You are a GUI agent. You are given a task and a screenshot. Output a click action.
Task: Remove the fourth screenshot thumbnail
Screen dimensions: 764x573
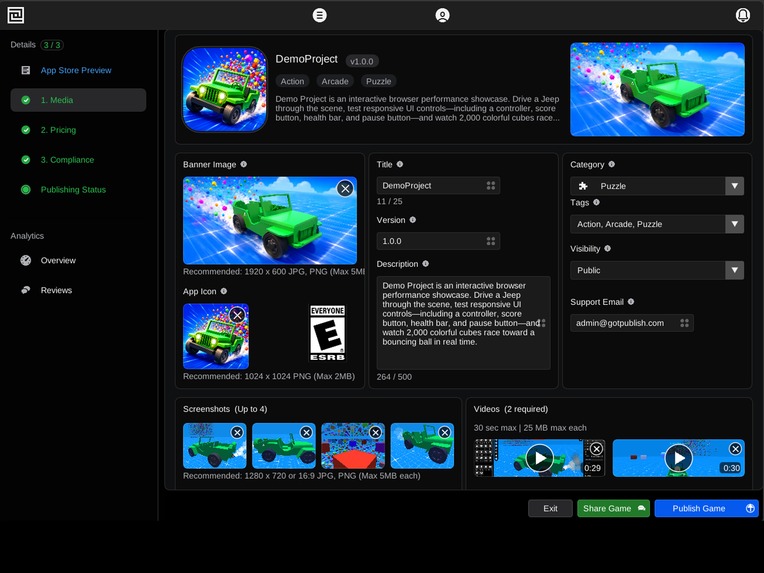[444, 433]
